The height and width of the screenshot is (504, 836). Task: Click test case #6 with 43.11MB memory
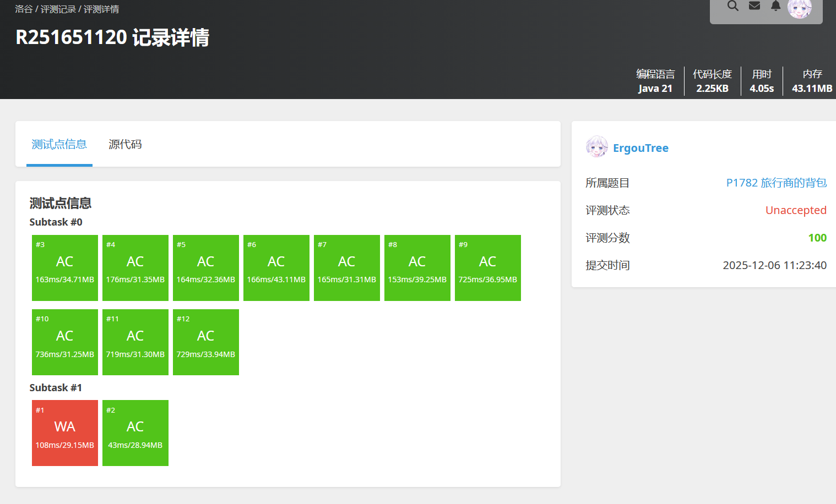click(x=276, y=268)
